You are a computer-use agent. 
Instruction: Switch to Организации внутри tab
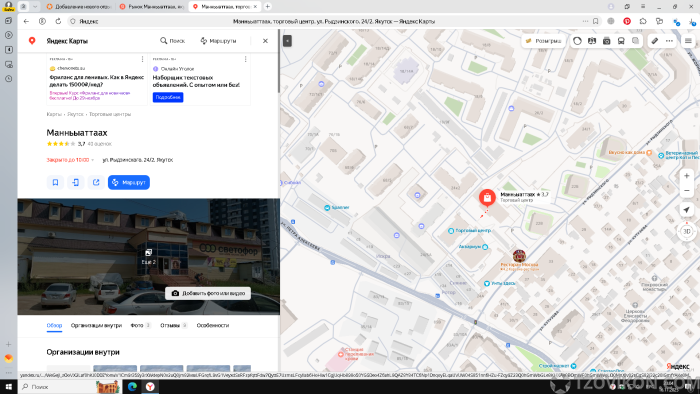coord(96,326)
